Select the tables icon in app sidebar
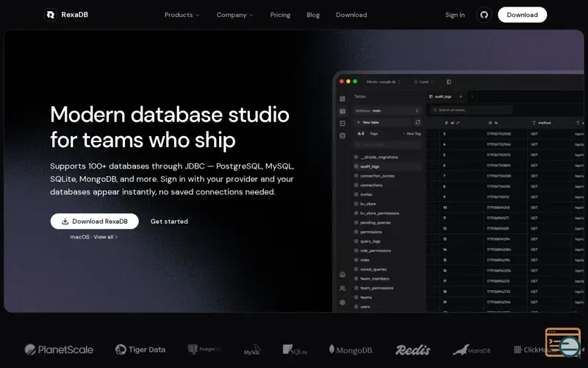This screenshot has width=588, height=368. [343, 111]
